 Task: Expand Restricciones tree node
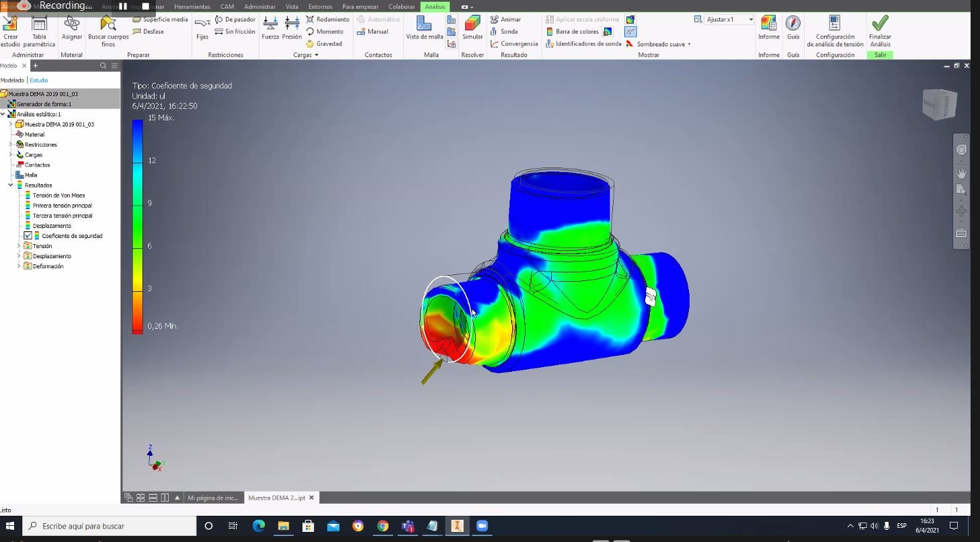11,145
